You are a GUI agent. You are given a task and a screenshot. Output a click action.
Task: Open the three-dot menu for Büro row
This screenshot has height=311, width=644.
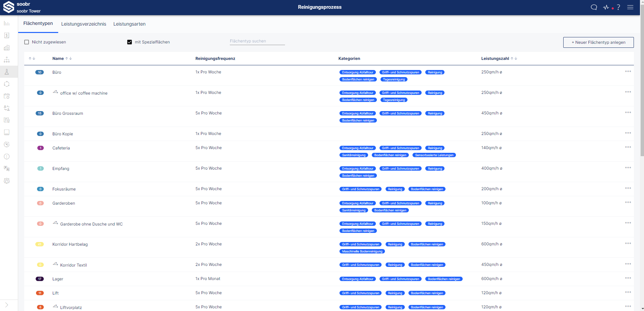click(x=628, y=71)
